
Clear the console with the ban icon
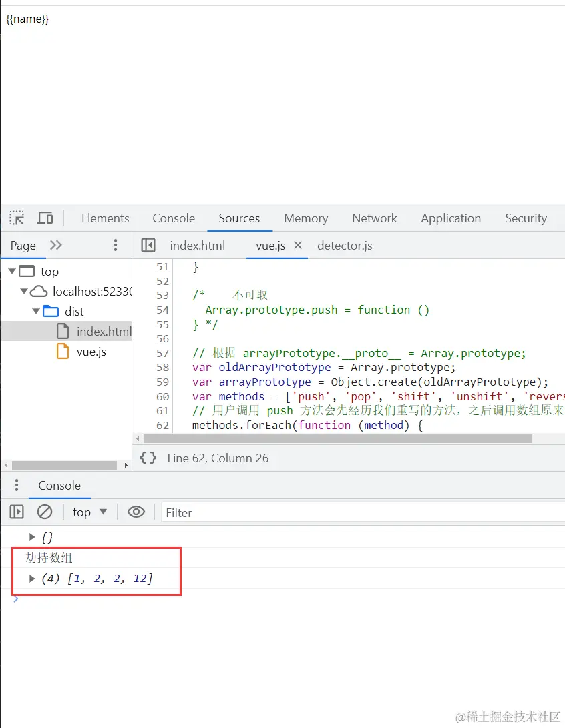click(45, 512)
